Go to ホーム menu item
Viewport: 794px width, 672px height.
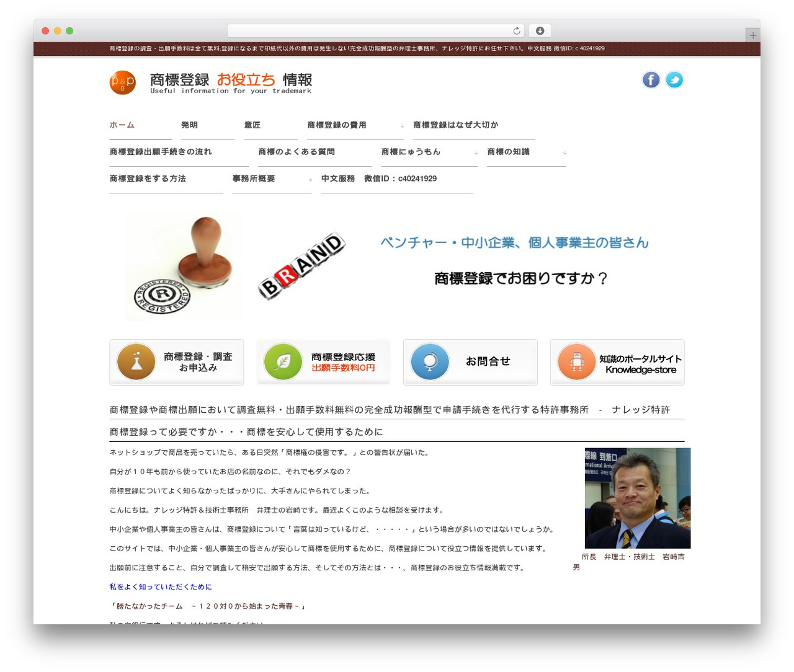pyautogui.click(x=122, y=125)
